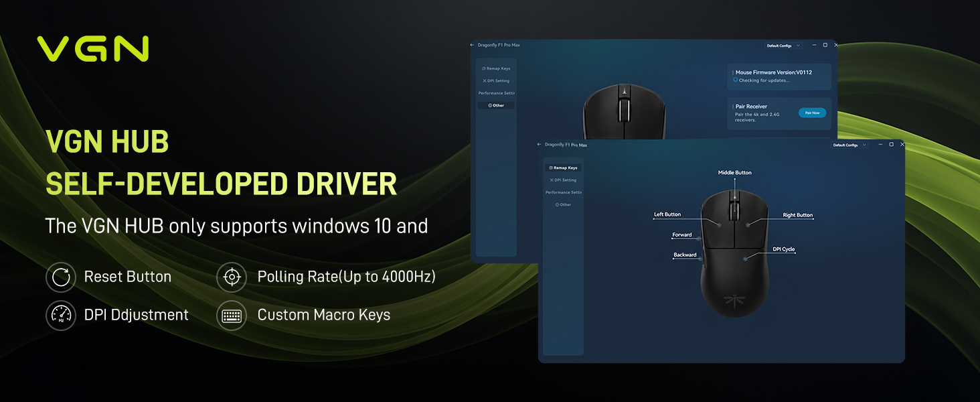Click the Reset Button feature text
The width and height of the screenshot is (980, 402).
128,277
